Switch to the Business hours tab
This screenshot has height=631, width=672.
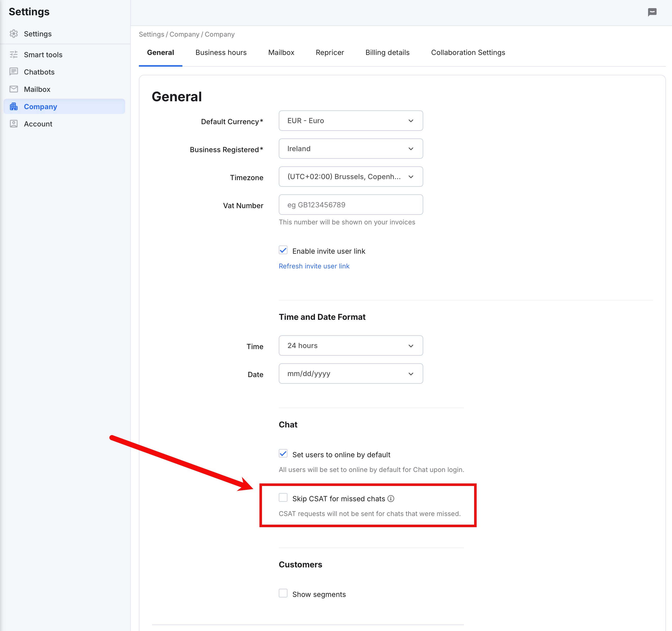(x=221, y=52)
